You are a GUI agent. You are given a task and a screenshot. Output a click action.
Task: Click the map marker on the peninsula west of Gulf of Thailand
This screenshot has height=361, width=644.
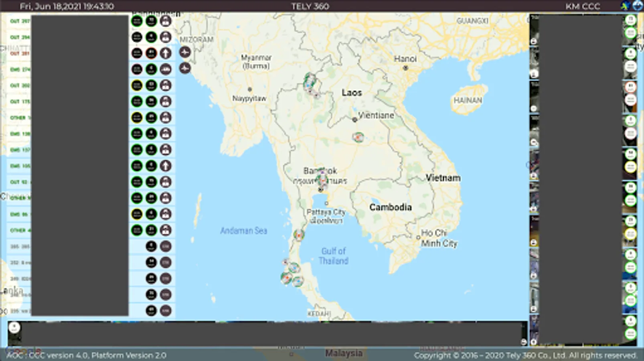point(298,235)
